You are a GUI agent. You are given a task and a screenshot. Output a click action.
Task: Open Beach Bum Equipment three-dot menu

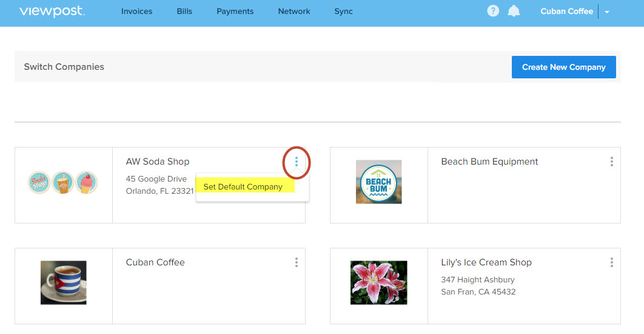611,162
